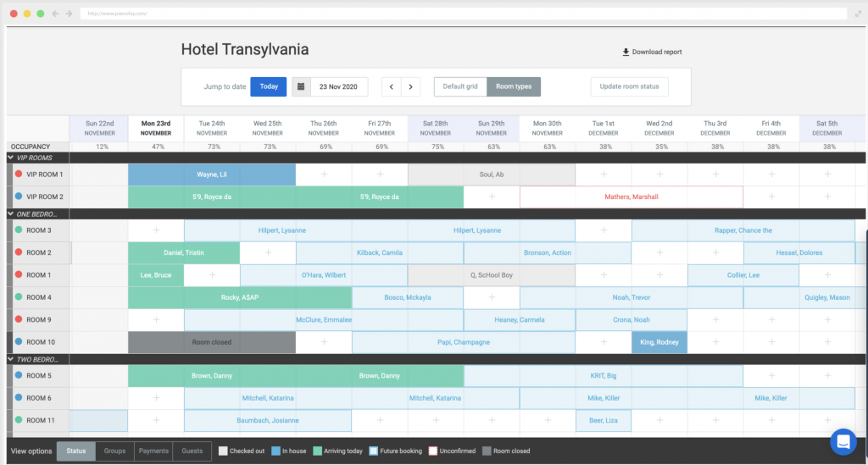
Task: Click the expand window icon in browser bar
Action: click(x=858, y=14)
